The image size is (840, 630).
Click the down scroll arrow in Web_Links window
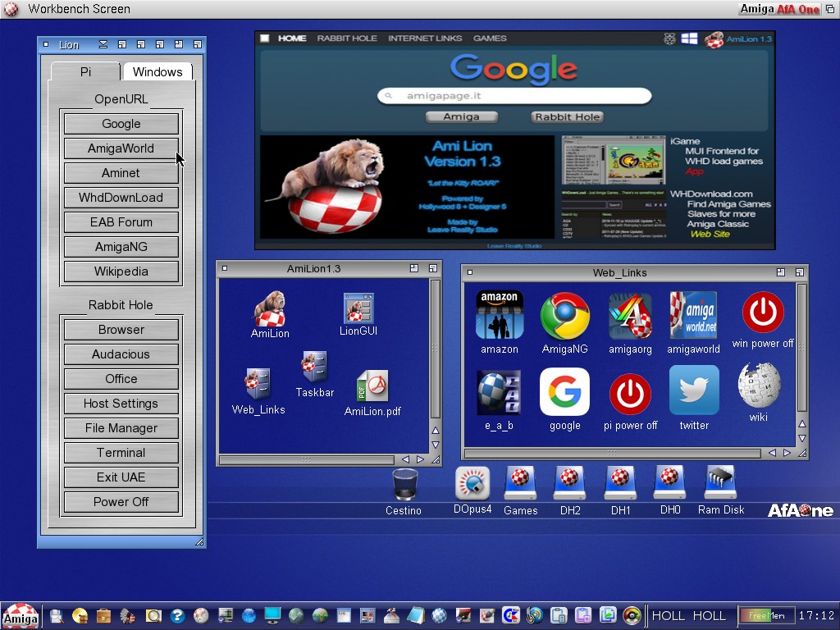802,438
